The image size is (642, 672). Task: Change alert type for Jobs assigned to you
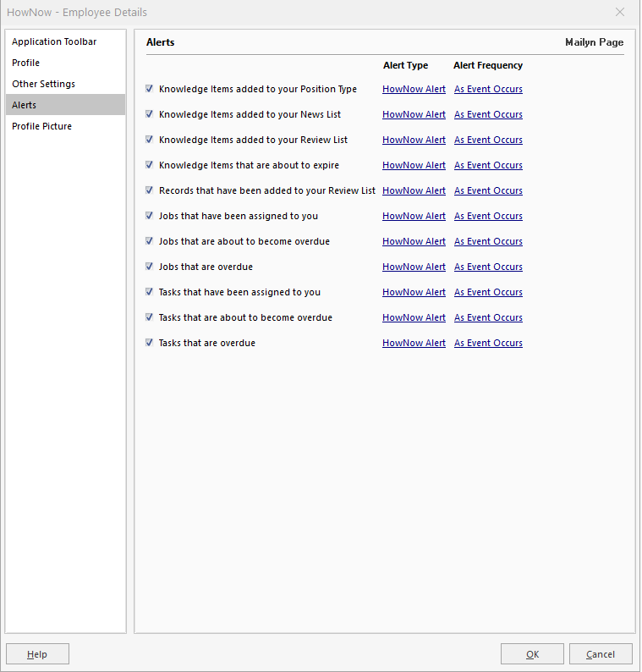(414, 216)
